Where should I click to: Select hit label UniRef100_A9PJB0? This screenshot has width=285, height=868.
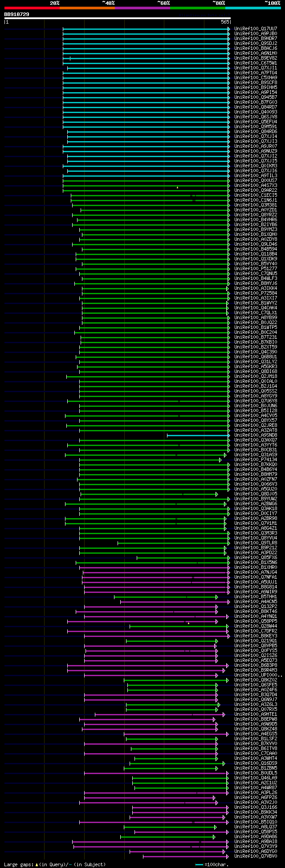(256, 33)
